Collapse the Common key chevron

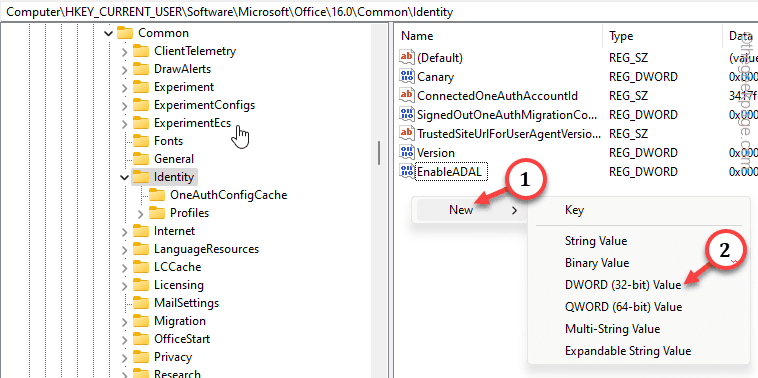point(109,33)
